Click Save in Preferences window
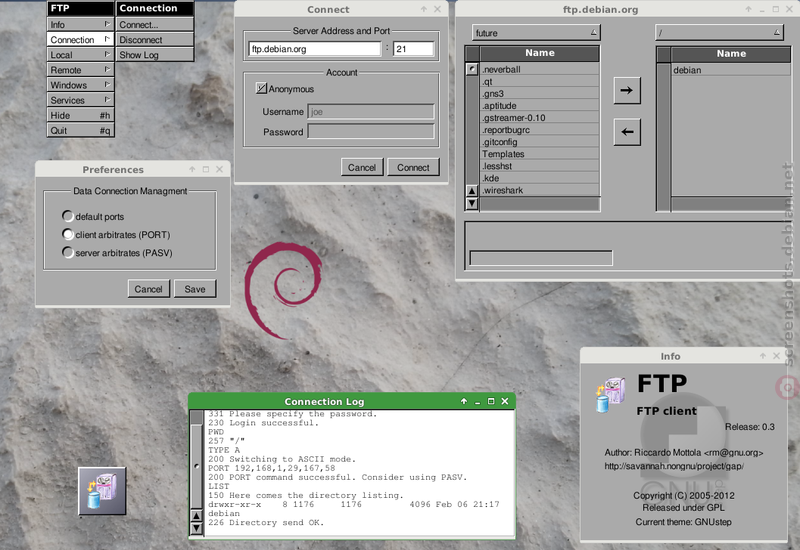 point(195,289)
